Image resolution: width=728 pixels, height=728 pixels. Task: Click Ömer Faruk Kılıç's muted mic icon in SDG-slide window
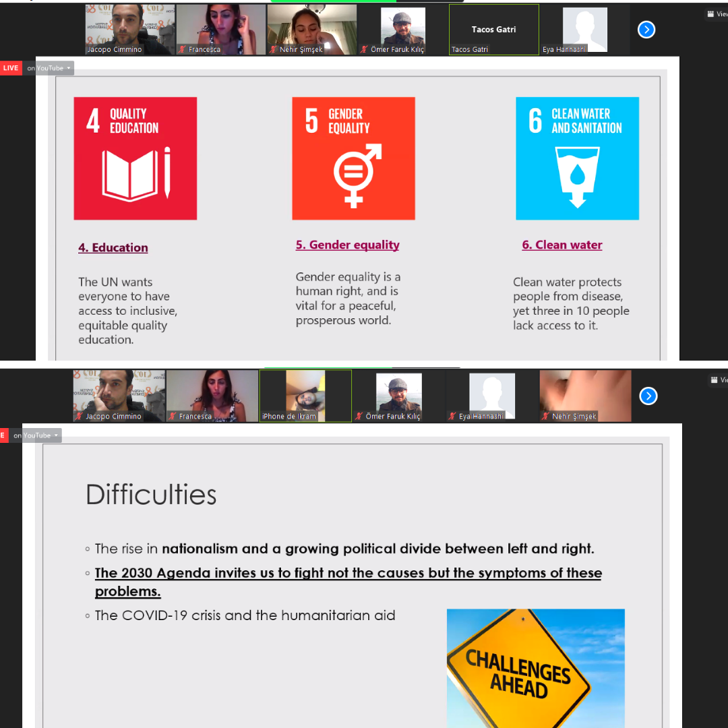pyautogui.click(x=365, y=49)
